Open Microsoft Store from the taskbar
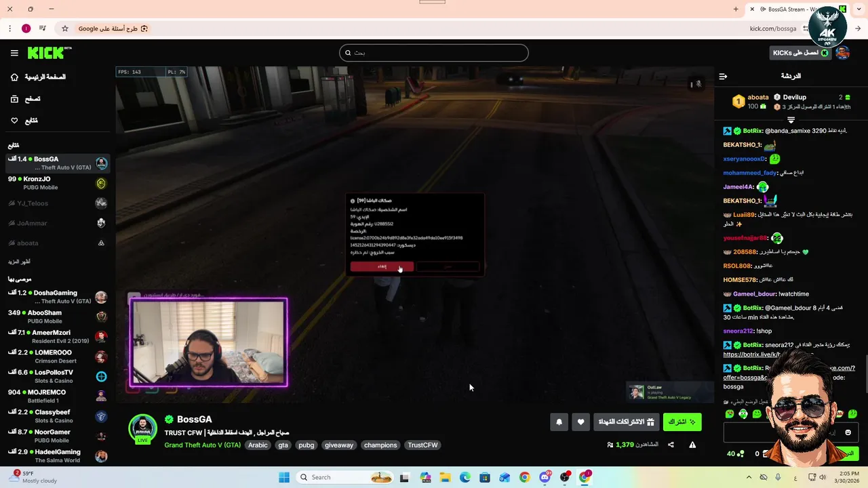The width and height of the screenshot is (868, 488). (485, 477)
